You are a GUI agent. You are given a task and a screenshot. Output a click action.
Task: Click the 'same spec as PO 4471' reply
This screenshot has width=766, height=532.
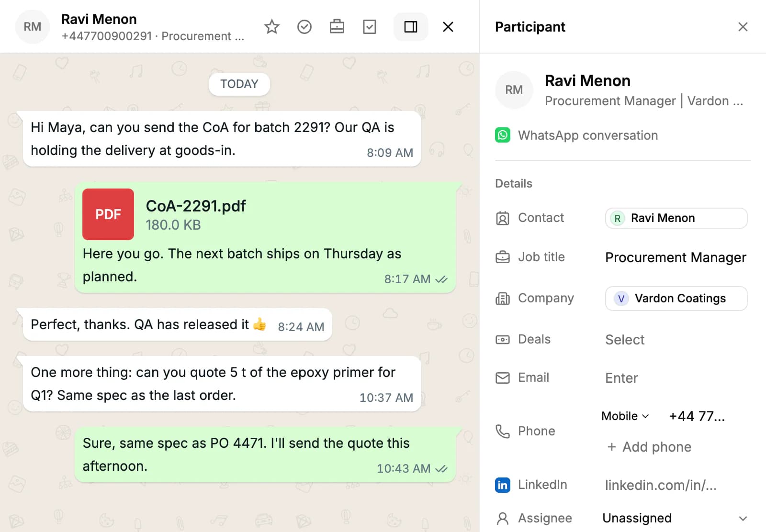click(x=265, y=454)
